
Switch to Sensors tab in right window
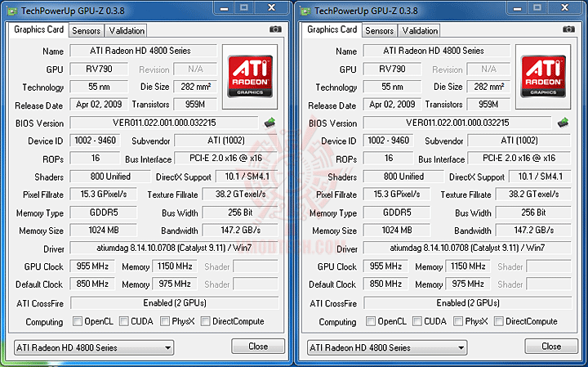(x=380, y=31)
